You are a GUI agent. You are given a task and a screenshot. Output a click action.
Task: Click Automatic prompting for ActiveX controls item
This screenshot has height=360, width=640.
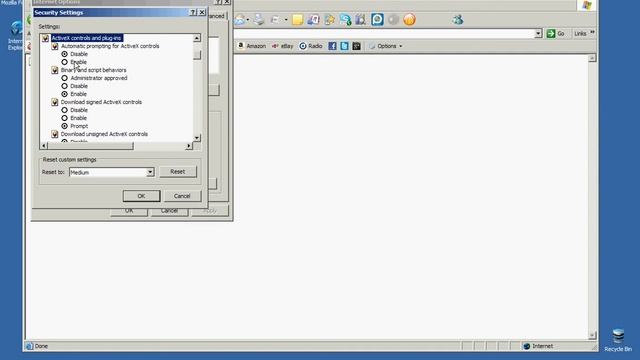110,46
